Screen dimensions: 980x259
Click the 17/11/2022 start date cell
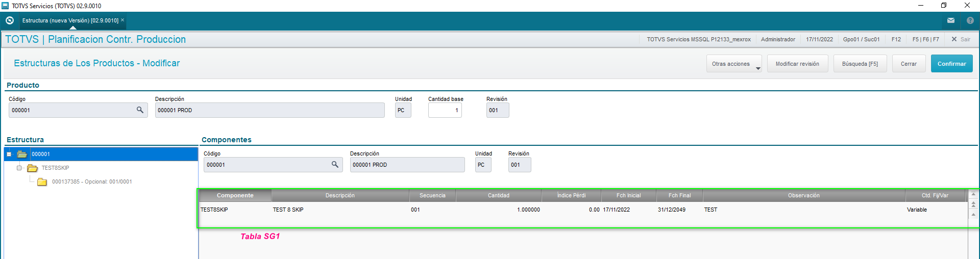tap(616, 210)
